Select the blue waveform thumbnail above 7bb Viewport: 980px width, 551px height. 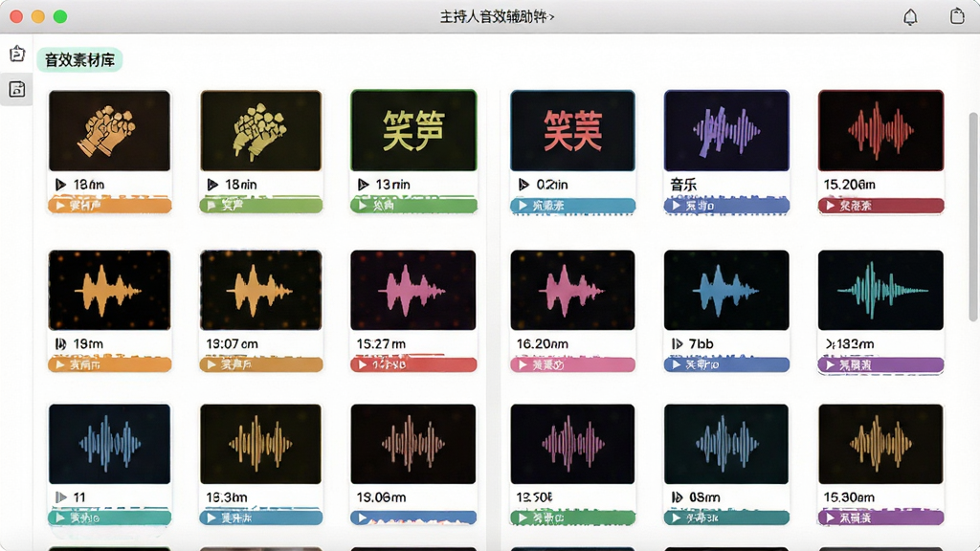coord(726,290)
